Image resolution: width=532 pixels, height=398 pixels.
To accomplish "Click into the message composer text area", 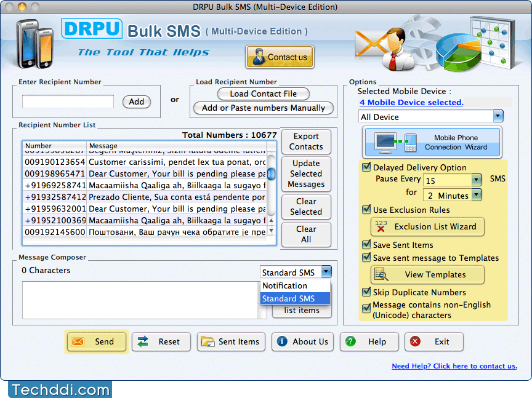I will 140,300.
